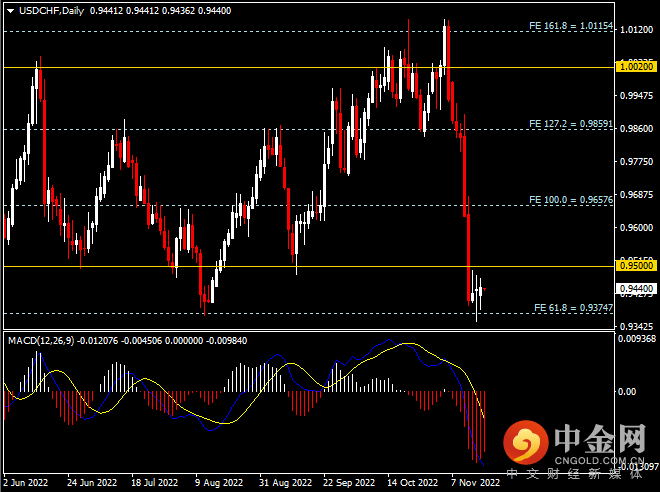
Task: Select the MACD(12,26,9) indicator label
Action: (x=41, y=340)
